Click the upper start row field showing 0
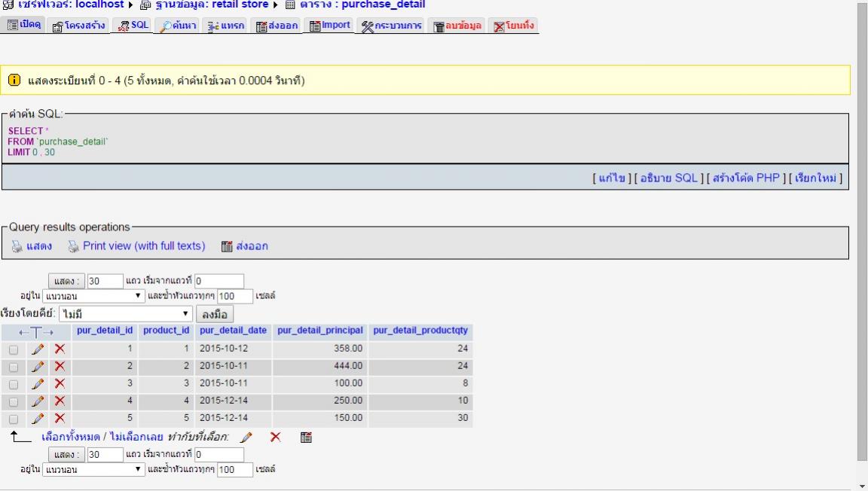Viewport: 868px width, 491px height. coord(219,281)
